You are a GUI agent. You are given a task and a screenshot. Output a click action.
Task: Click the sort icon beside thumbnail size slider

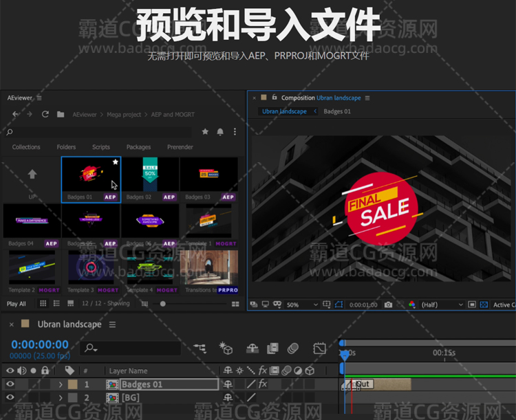[144, 304]
